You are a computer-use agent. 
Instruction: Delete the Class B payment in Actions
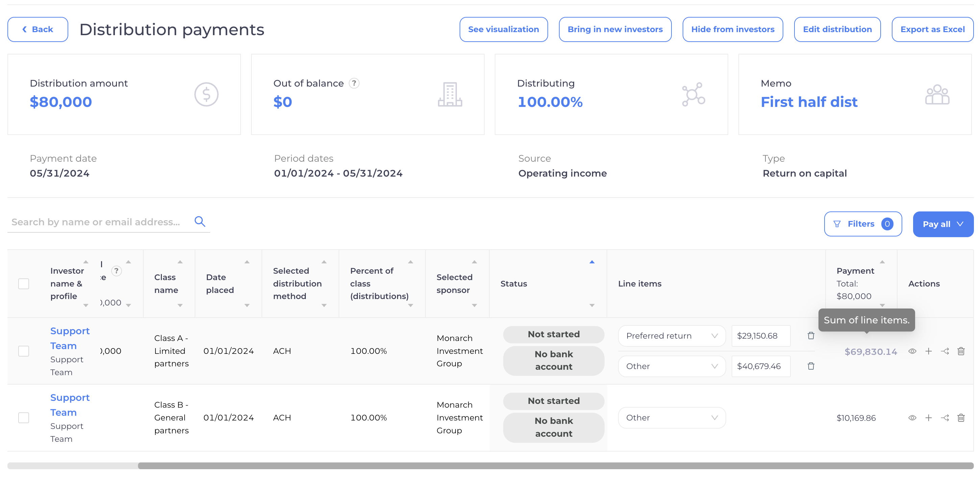pyautogui.click(x=961, y=417)
